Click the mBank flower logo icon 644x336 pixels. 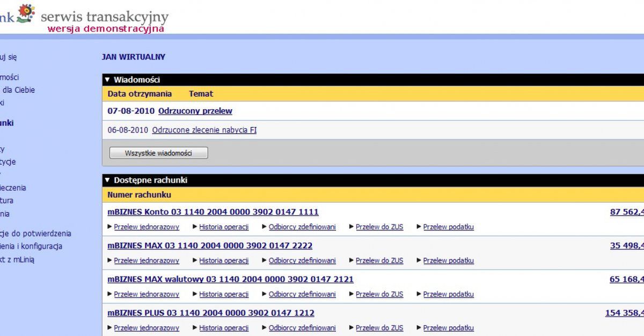[25, 13]
